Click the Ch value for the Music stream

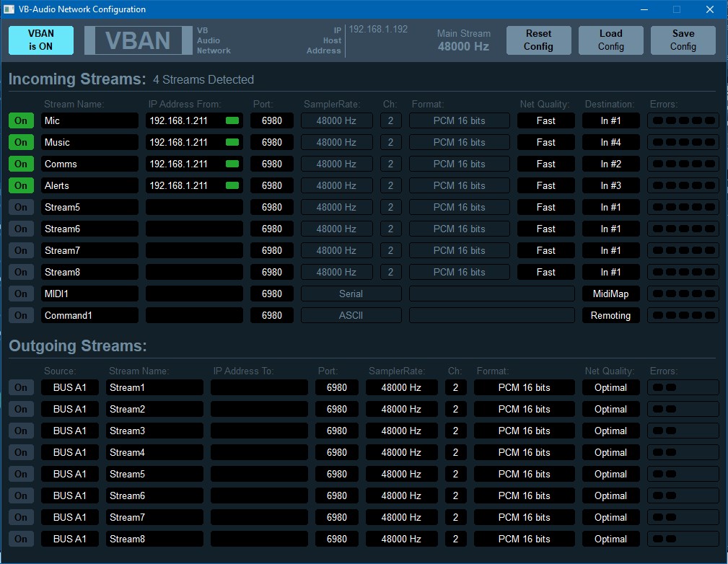tap(390, 142)
